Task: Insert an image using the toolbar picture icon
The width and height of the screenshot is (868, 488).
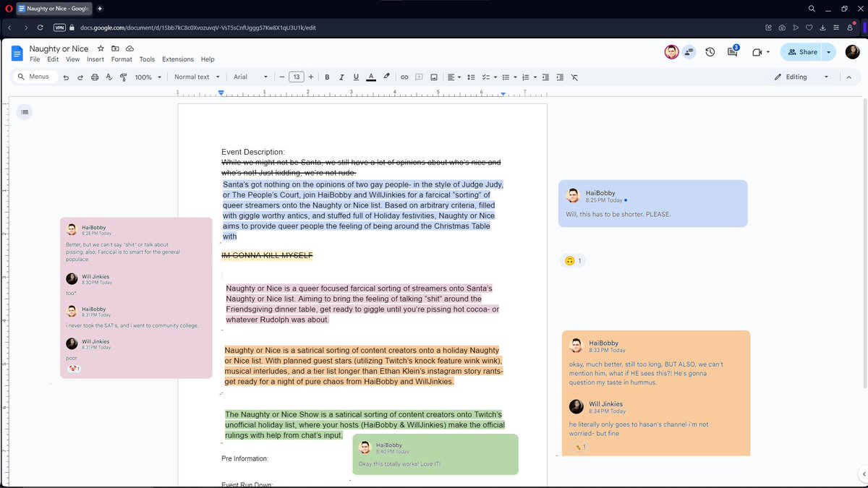Action: (x=434, y=77)
